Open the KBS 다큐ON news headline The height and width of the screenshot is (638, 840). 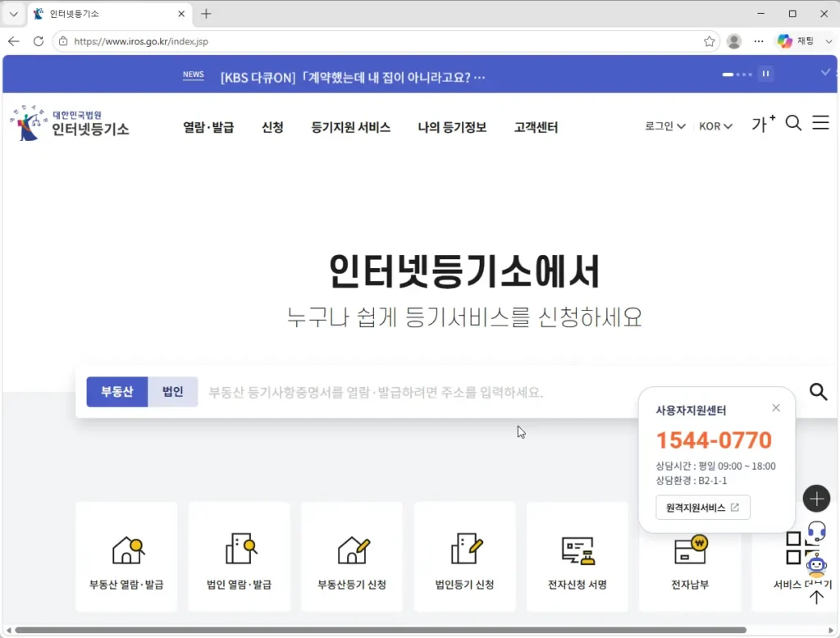353,77
